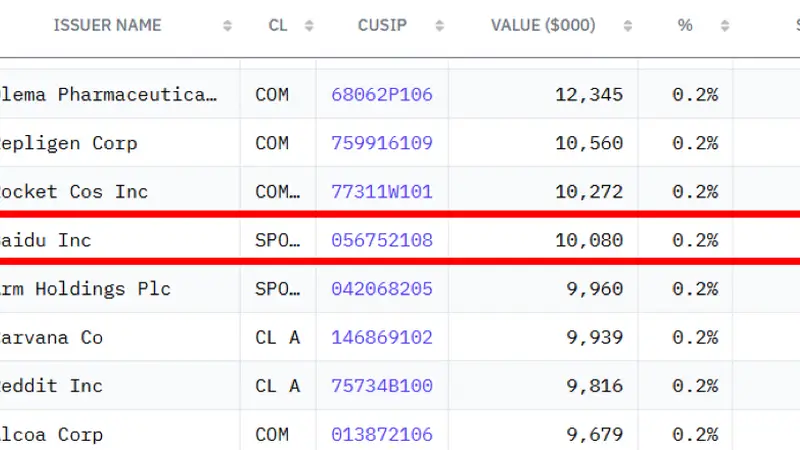Click the ISSUER NAME column header
This screenshot has height=450, width=800.
click(107, 25)
